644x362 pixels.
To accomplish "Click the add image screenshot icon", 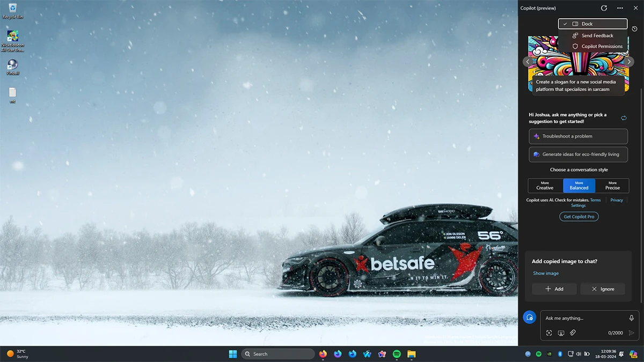I will pyautogui.click(x=548, y=333).
